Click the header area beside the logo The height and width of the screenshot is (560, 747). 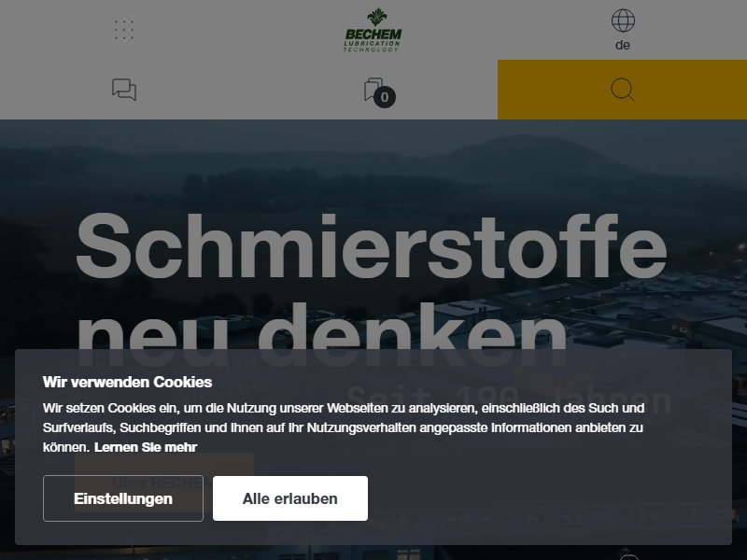click(x=500, y=30)
